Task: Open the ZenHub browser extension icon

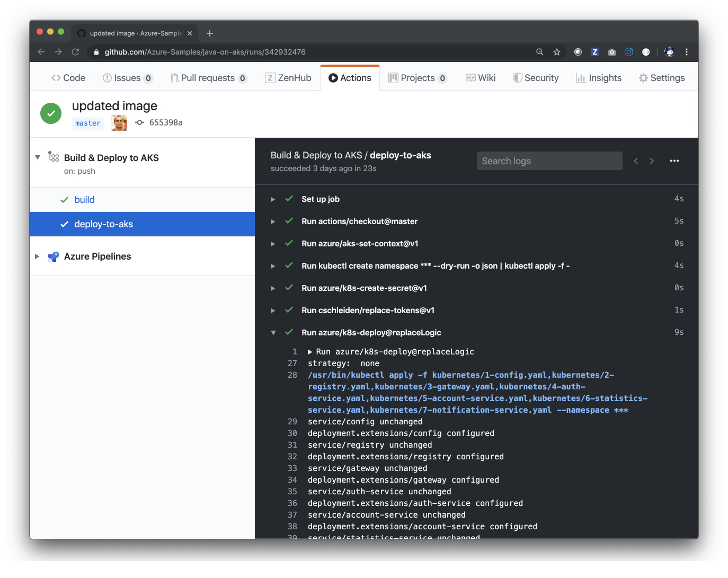Action: [595, 52]
